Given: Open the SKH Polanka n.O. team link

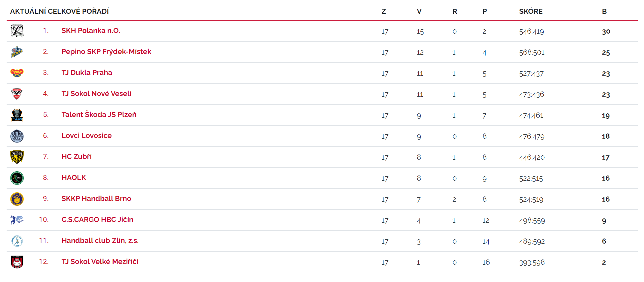Looking at the screenshot, I should pos(91,31).
